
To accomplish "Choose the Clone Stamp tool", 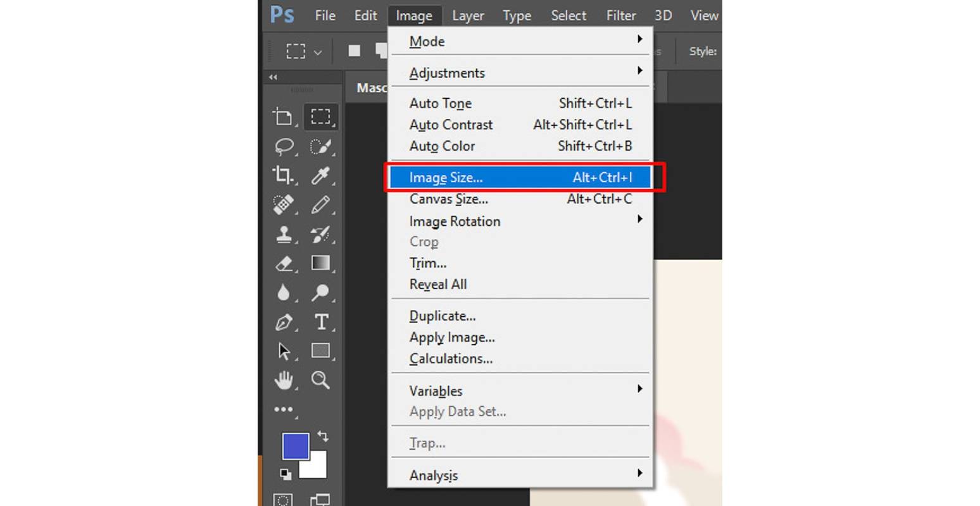I will point(284,234).
